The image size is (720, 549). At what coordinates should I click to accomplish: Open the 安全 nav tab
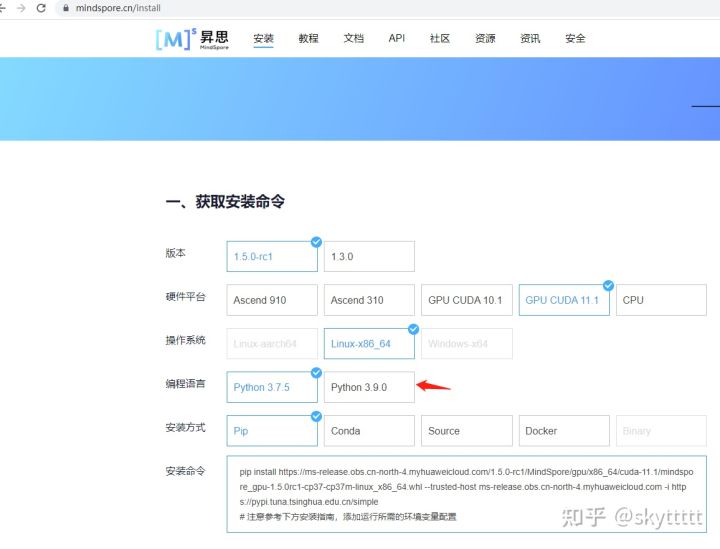pos(575,39)
